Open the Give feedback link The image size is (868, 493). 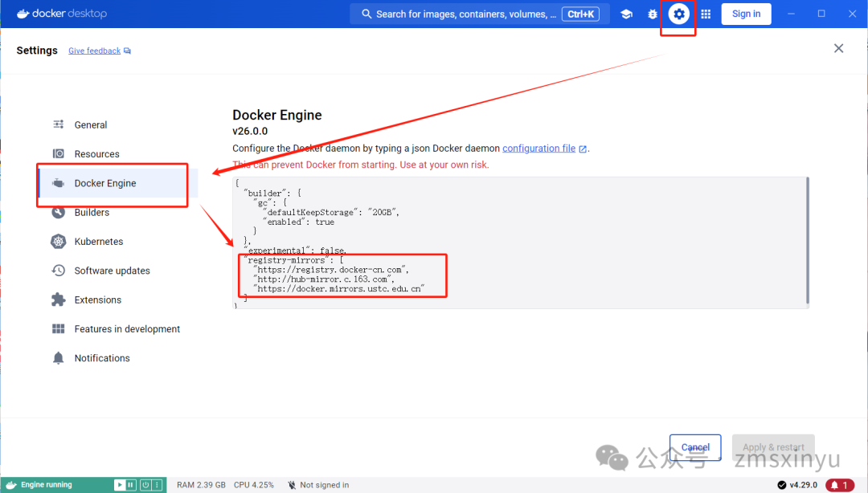[x=94, y=51]
